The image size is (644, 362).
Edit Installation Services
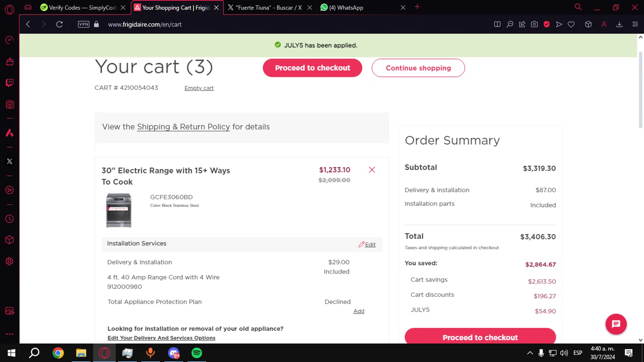click(x=367, y=244)
